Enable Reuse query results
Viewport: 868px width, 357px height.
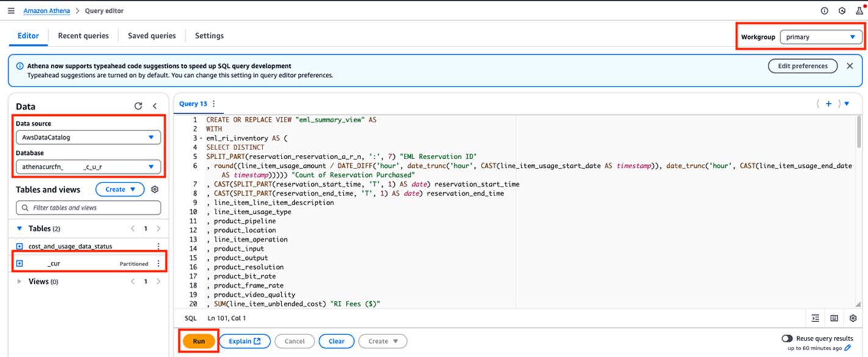pos(787,337)
